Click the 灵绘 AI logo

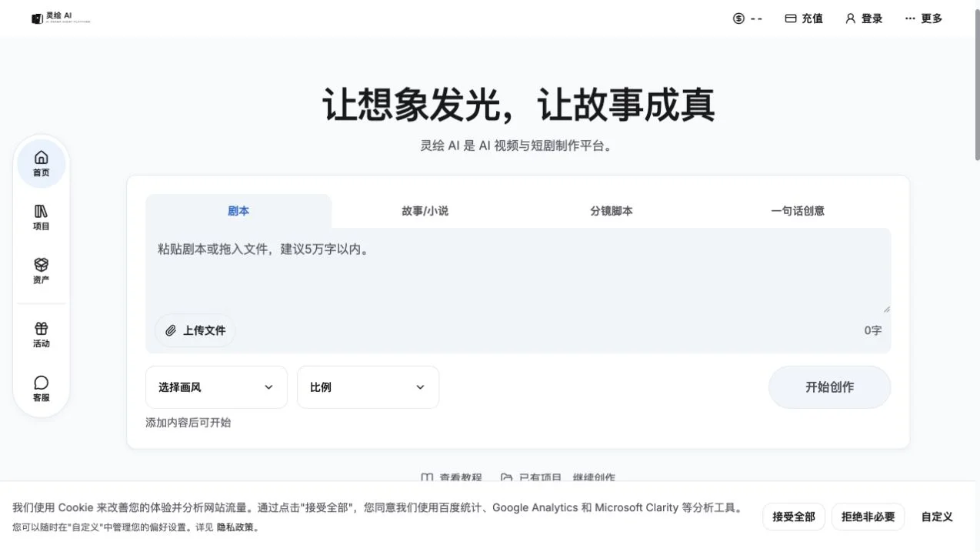point(61,18)
